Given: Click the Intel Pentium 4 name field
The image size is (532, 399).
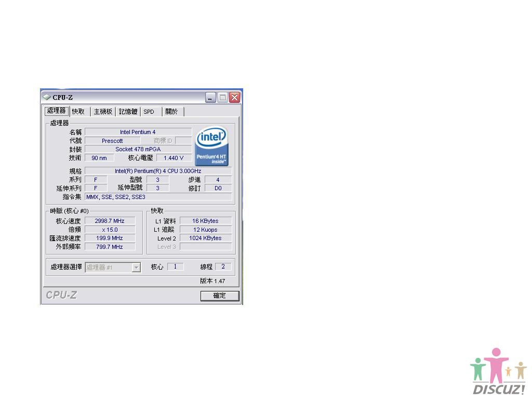Looking at the screenshot, I should click(138, 132).
